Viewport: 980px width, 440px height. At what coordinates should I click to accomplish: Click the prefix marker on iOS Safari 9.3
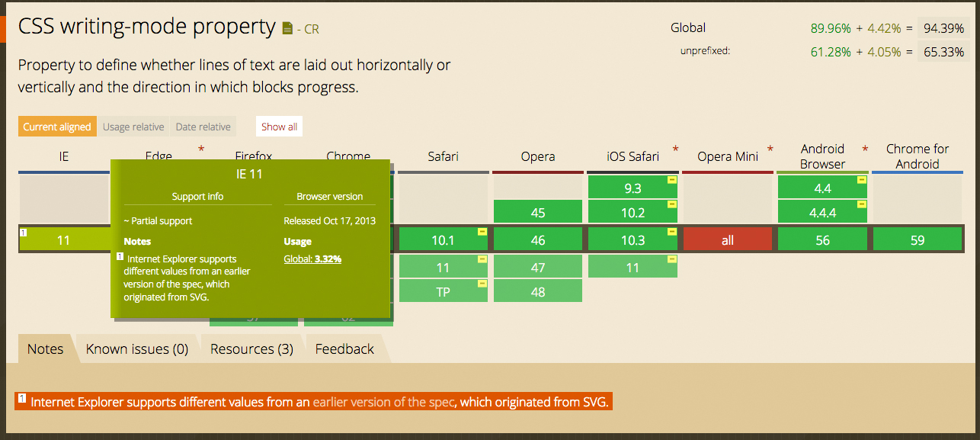click(x=671, y=180)
